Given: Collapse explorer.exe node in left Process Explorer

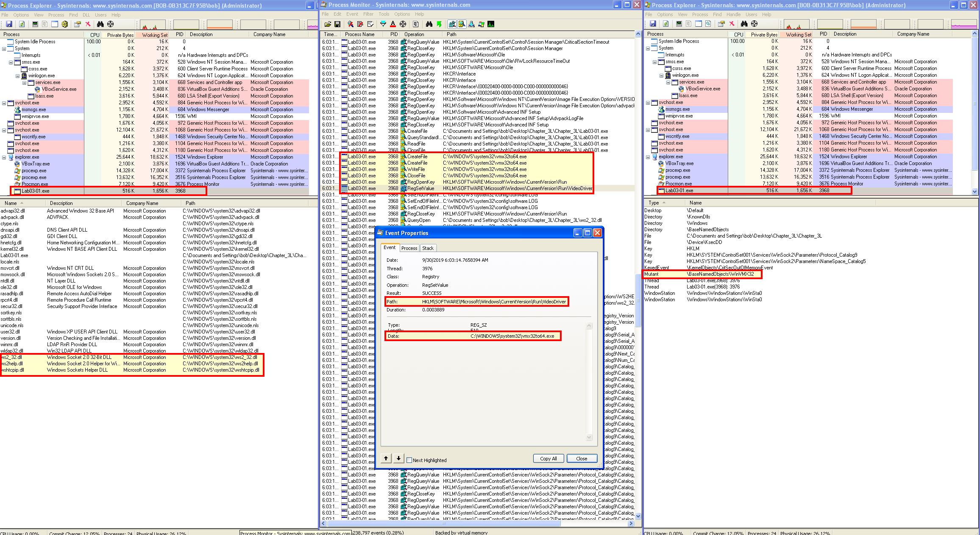Looking at the screenshot, I should pyautogui.click(x=4, y=157).
